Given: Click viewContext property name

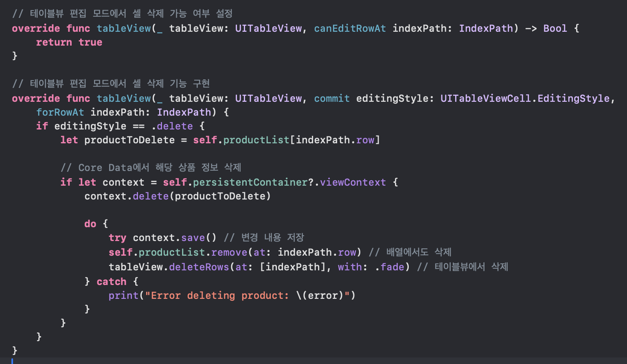Looking at the screenshot, I should [353, 182].
